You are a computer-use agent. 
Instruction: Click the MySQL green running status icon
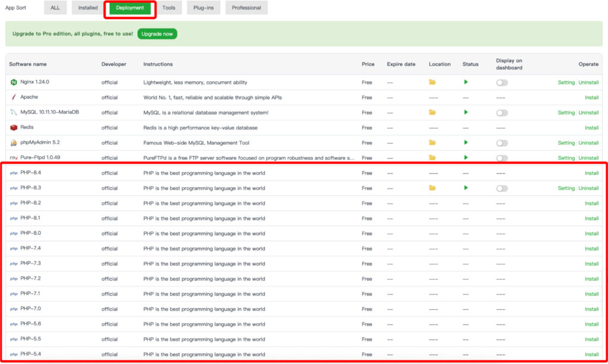[466, 112]
